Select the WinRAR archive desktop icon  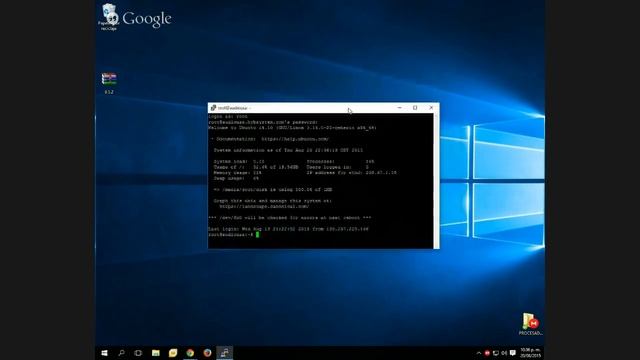109,83
